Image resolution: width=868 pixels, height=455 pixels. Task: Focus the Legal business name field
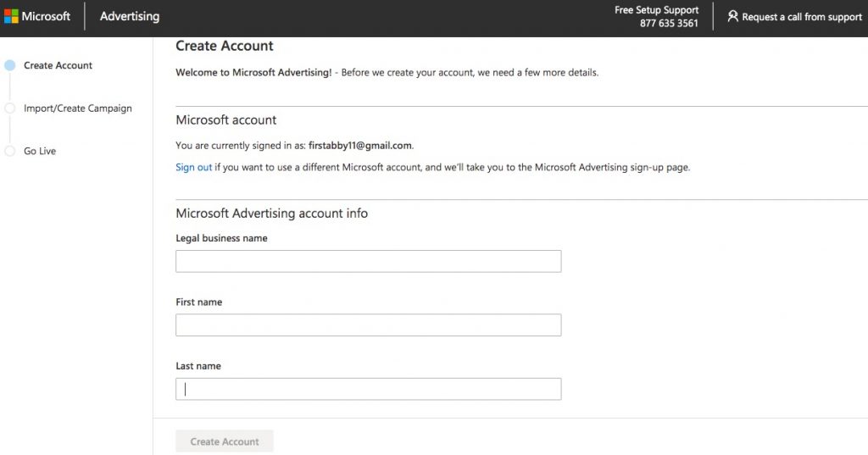click(x=368, y=261)
